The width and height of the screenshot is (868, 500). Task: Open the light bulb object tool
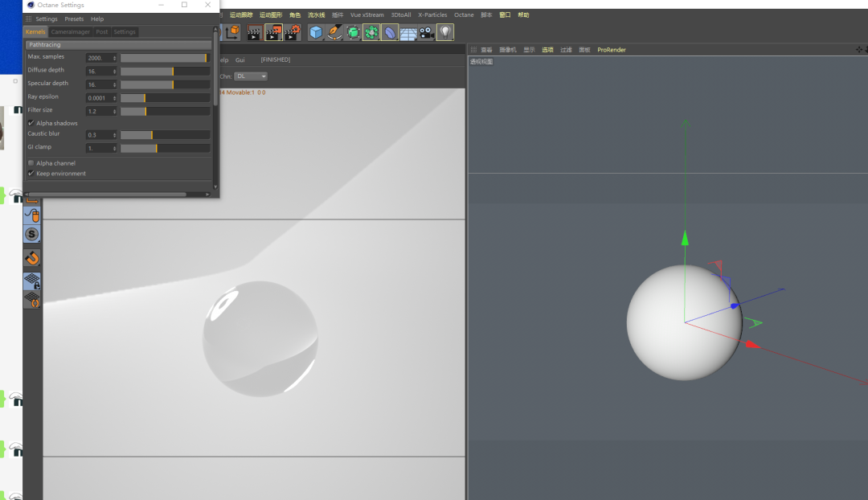(x=445, y=32)
